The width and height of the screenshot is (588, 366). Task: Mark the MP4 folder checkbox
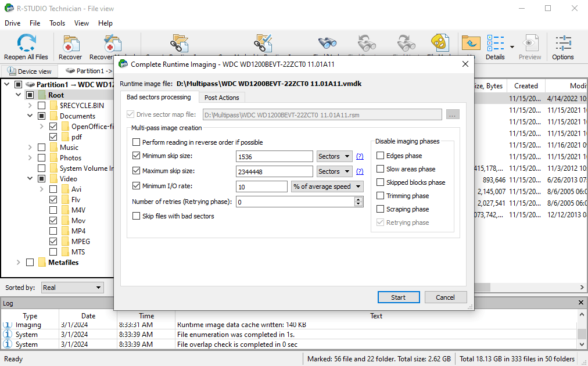pos(53,231)
